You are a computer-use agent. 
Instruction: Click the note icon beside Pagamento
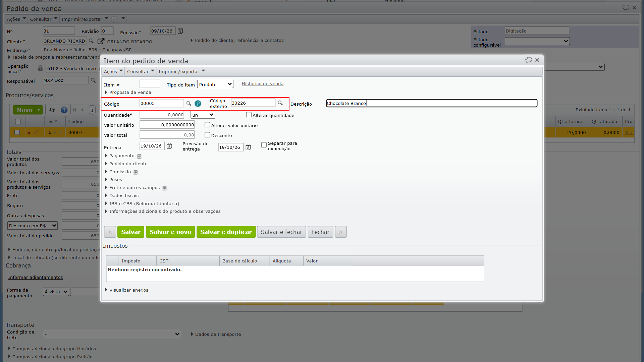(139, 156)
